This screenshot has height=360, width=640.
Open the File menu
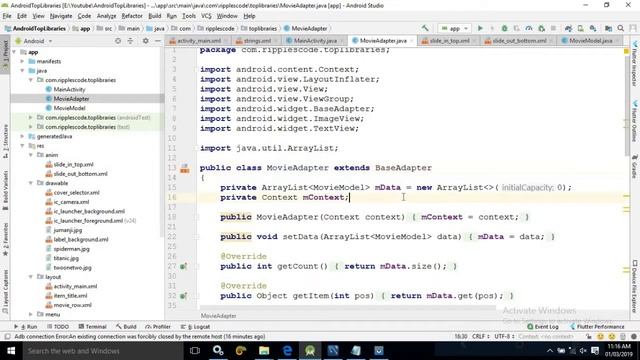(7, 16)
